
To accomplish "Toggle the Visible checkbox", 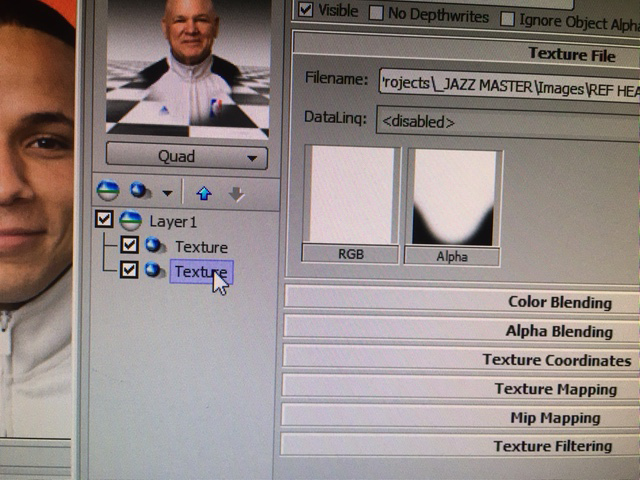I will point(305,9).
